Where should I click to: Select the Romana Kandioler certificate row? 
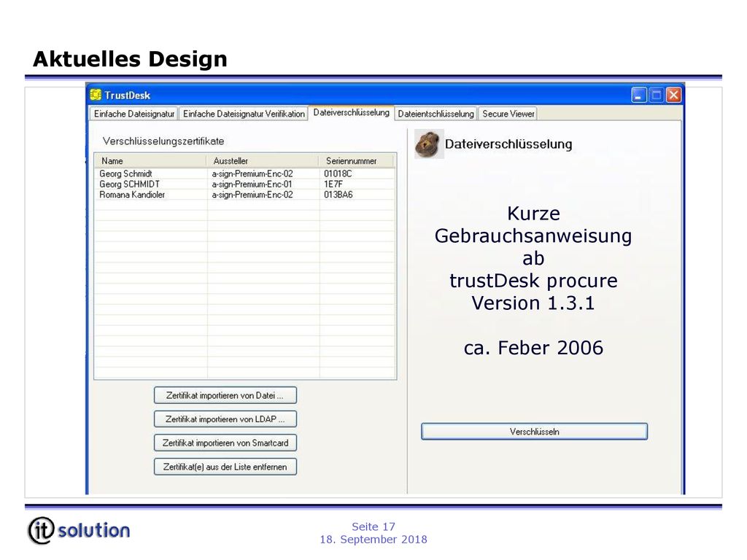coord(245,195)
